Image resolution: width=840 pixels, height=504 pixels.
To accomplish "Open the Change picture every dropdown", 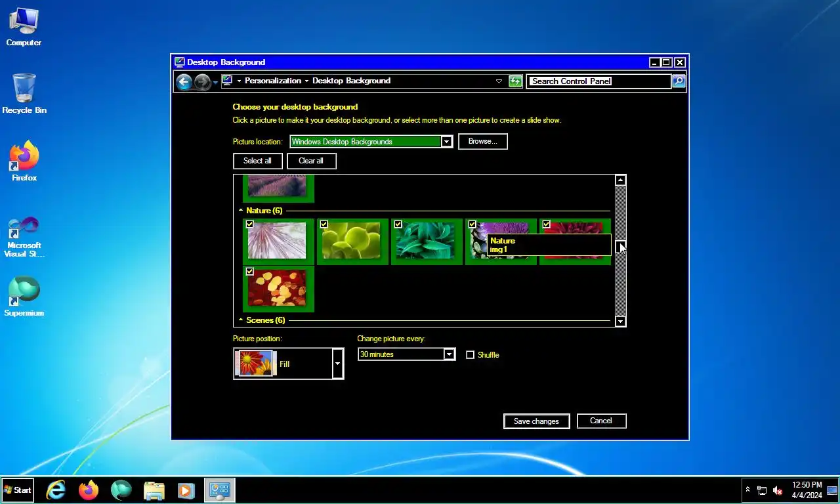I will (x=450, y=354).
